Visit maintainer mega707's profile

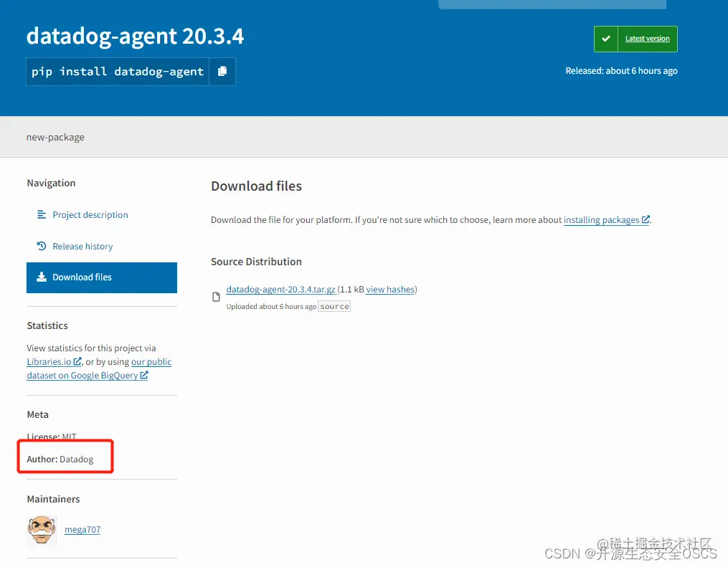coord(82,529)
